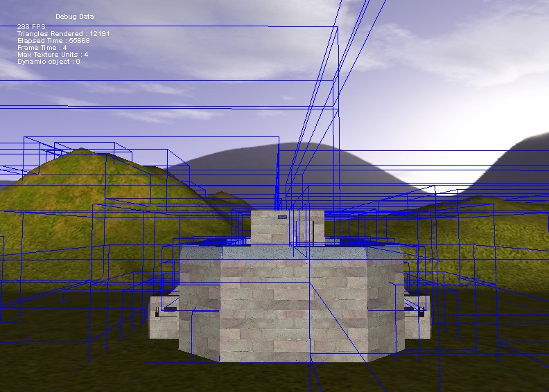The height and width of the screenshot is (392, 549).
Task: Click the grassy hill peak on left
Action: pyautogui.click(x=83, y=156)
